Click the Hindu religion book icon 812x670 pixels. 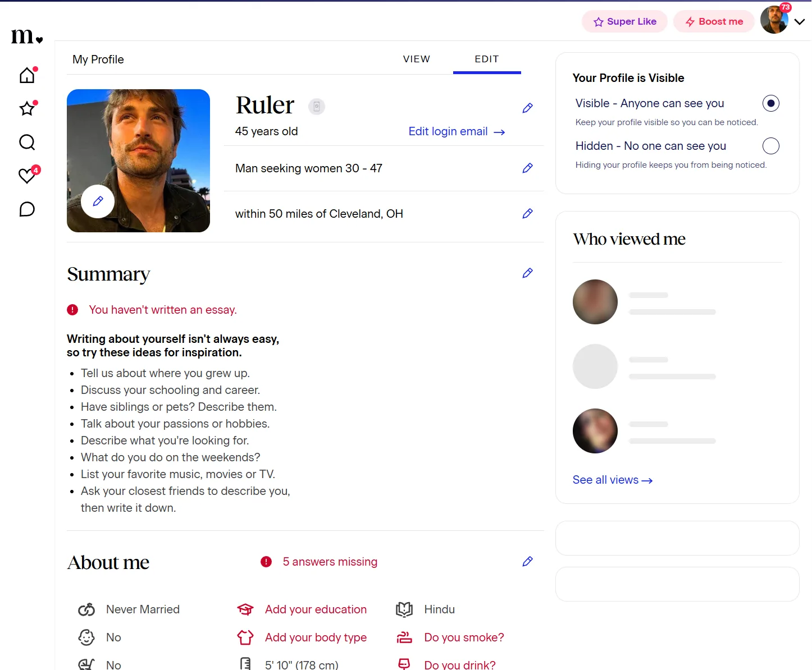click(x=404, y=609)
